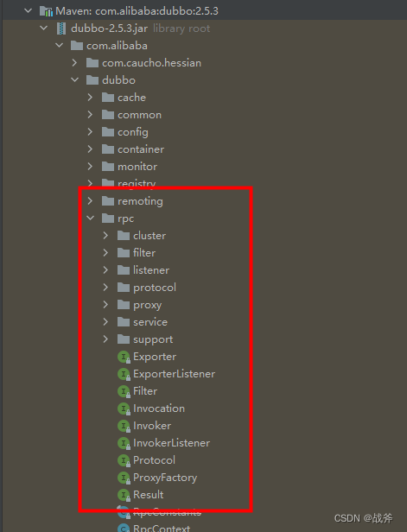Click the ProxyFactory interface icon
Screen dimensions: 407x532
(x=124, y=478)
